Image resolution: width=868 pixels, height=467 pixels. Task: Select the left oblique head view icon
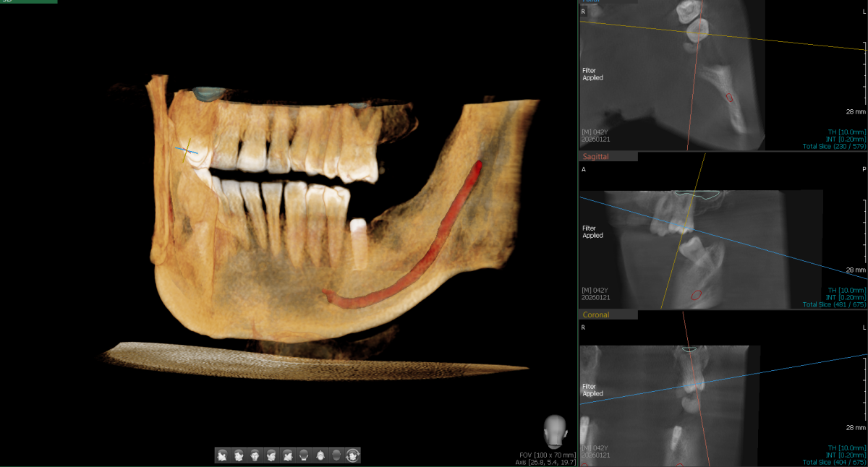coord(271,455)
